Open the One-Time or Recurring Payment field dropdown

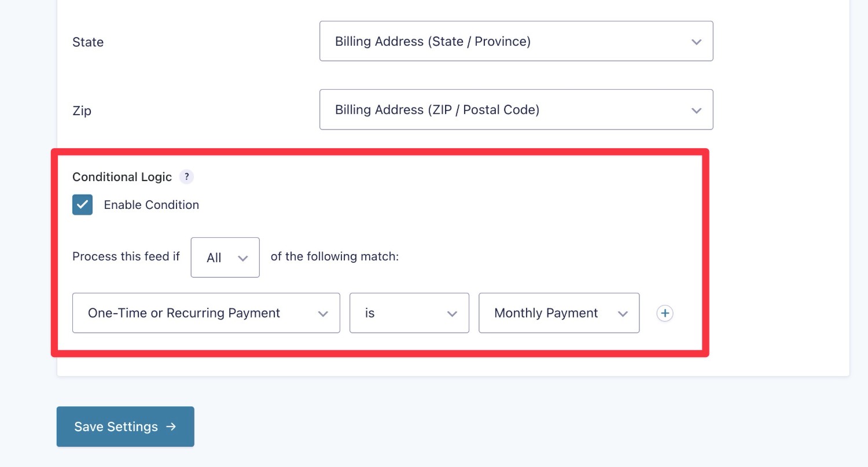pos(206,313)
